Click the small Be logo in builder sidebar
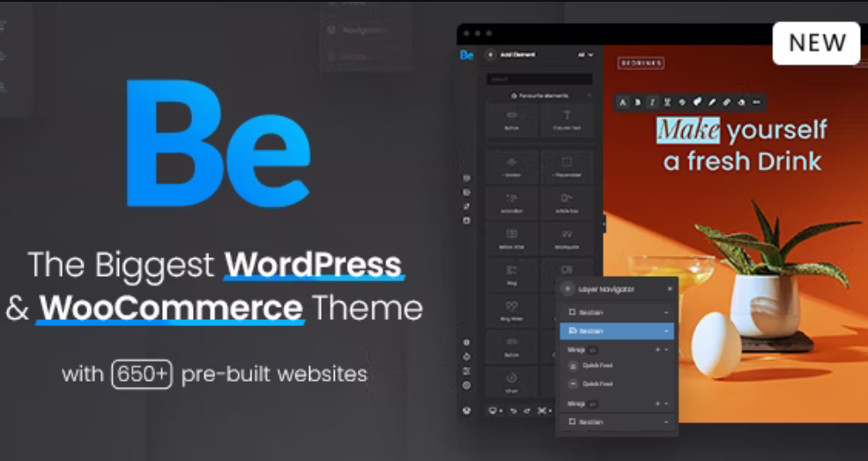The image size is (868, 461). pyautogui.click(x=467, y=55)
